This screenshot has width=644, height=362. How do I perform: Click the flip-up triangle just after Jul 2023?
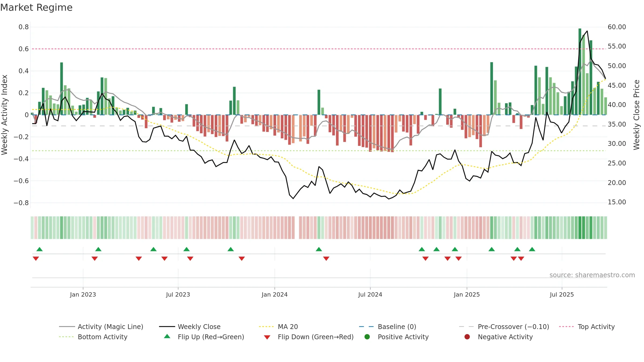pyautogui.click(x=186, y=249)
